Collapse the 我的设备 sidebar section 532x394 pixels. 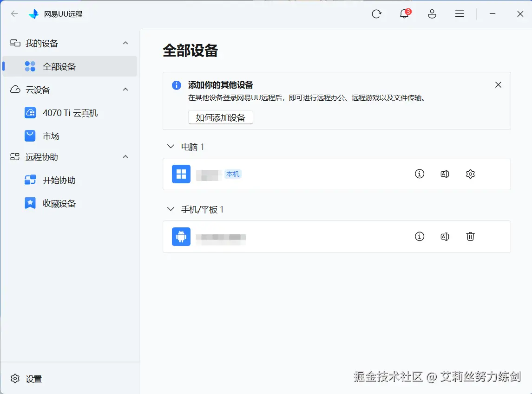click(x=125, y=43)
